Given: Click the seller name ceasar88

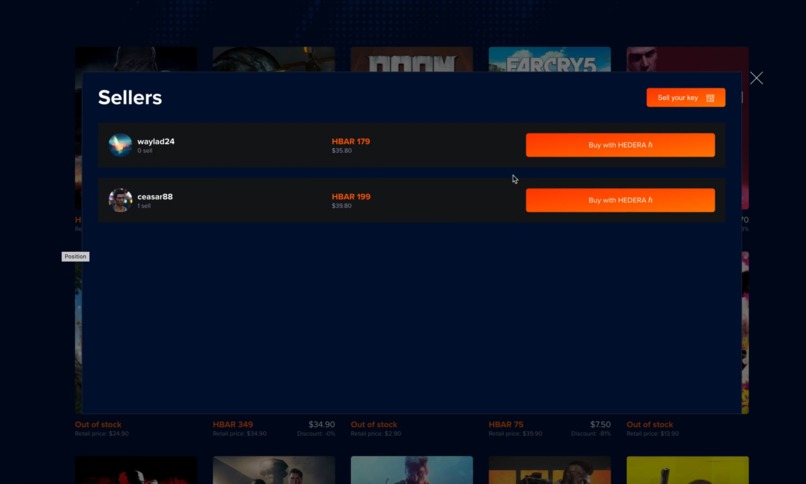Looking at the screenshot, I should pos(155,197).
